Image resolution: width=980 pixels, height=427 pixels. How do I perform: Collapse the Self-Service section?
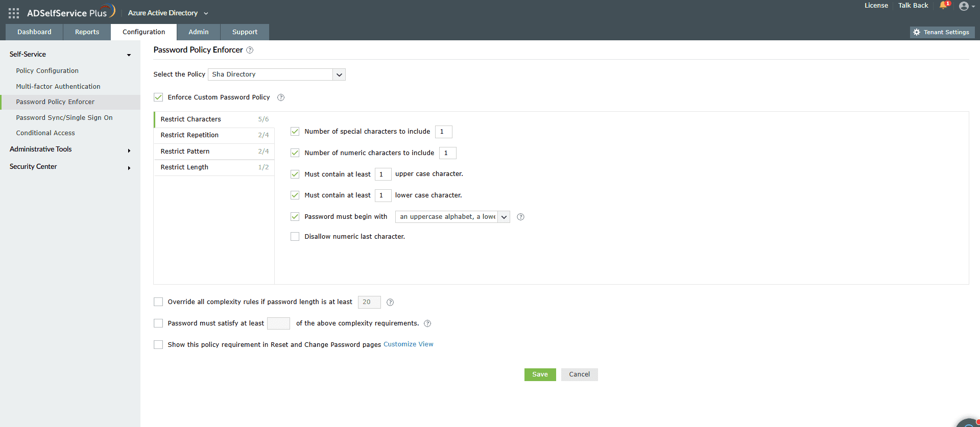(x=70, y=54)
